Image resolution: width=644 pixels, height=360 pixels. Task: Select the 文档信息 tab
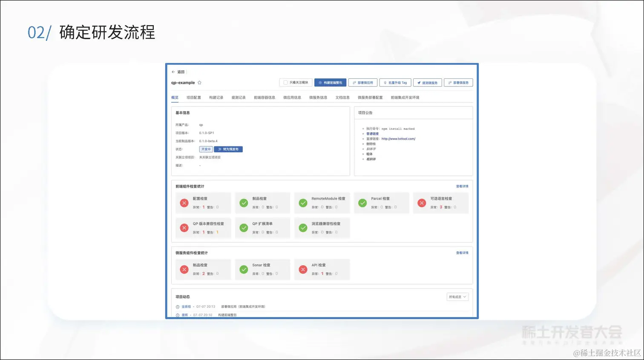click(x=342, y=97)
